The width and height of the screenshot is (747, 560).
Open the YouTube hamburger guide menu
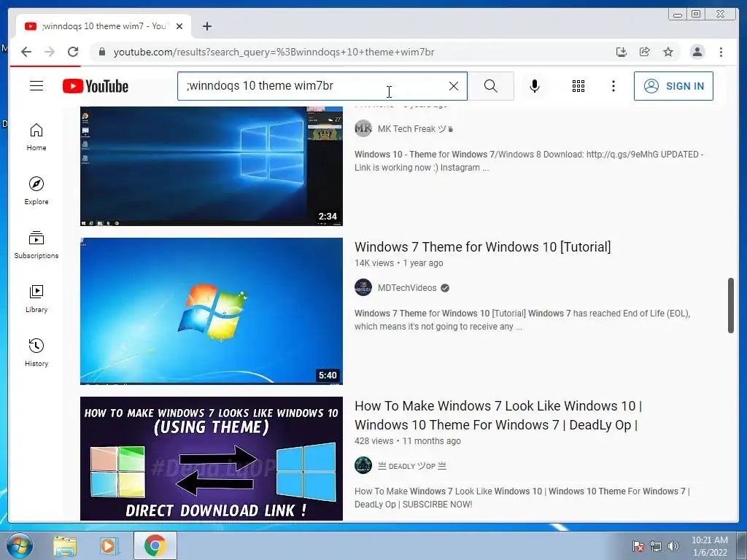(36, 86)
